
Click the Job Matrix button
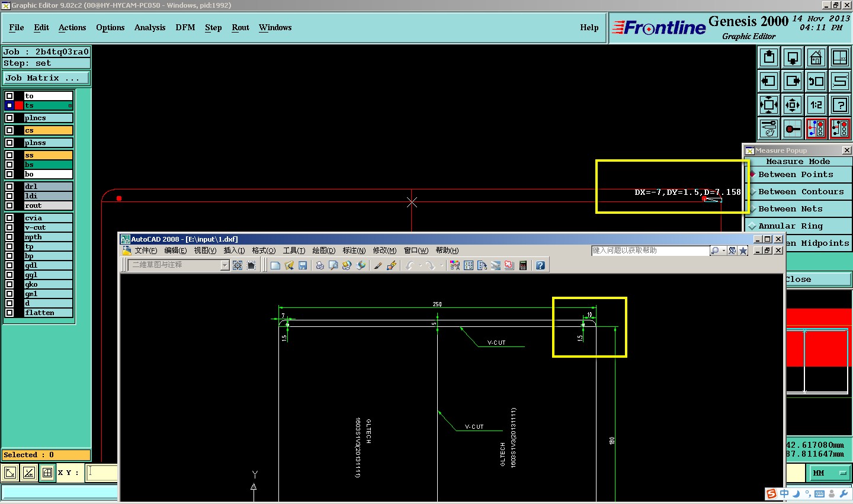click(x=46, y=78)
